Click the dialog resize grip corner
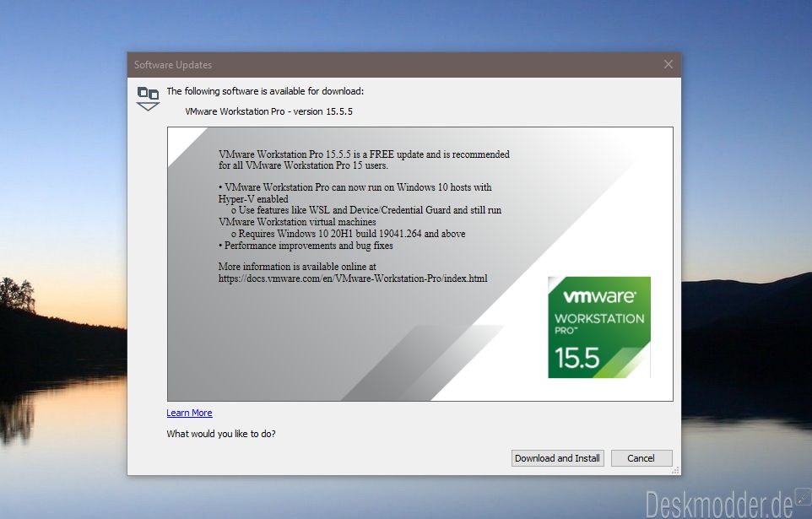812x519 pixels. (x=675, y=470)
